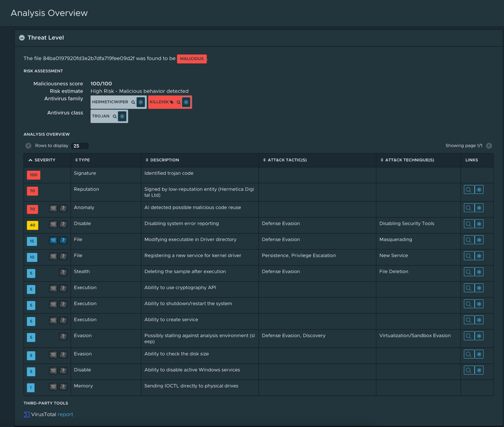Click the tag icon on the KILLDISK label
Image resolution: width=504 pixels, height=427 pixels.
point(172,102)
